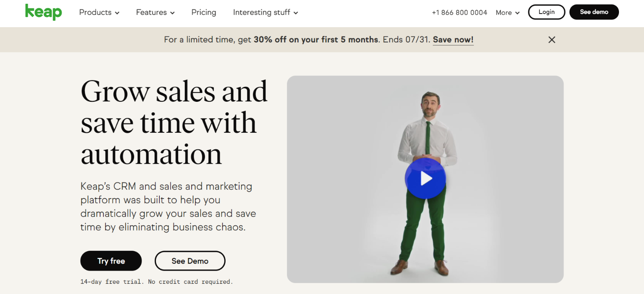Click the +1 866 800 0004 phone number
Image resolution: width=644 pixels, height=294 pixels.
click(459, 13)
